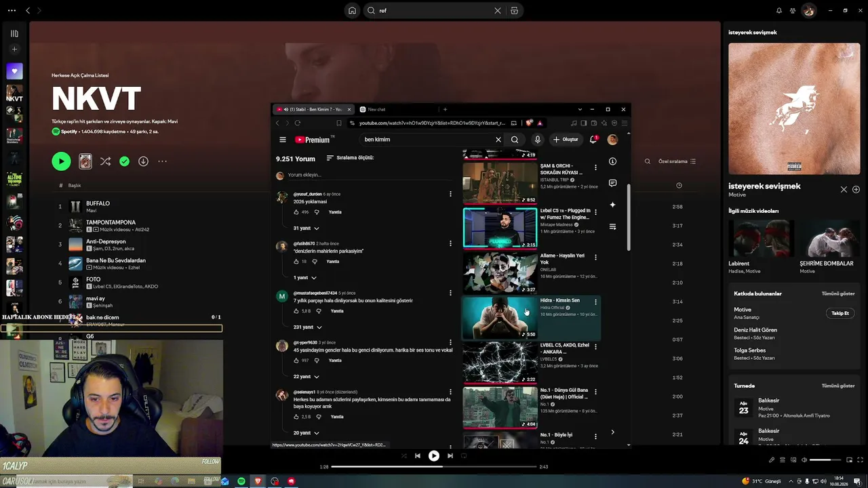Skip to previous track in Spotify
This screenshot has width=868, height=488.
coord(417,456)
